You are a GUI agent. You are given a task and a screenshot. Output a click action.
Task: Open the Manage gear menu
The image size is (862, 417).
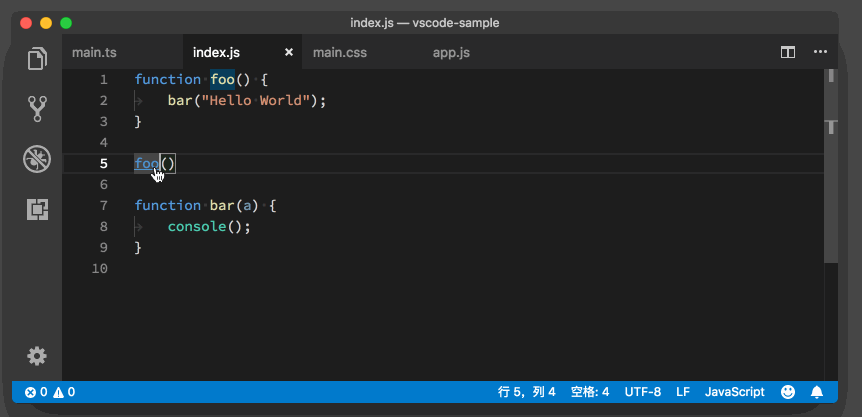point(37,356)
